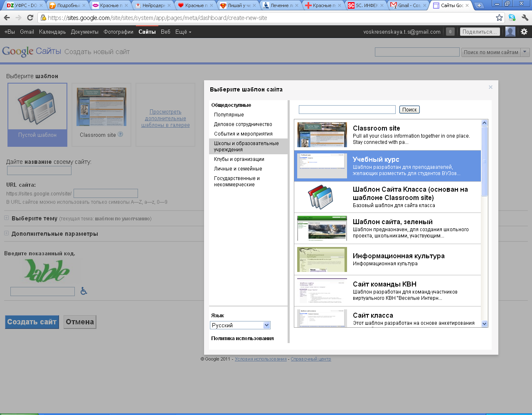The width and height of the screenshot is (532, 415).
Task: Open Политика использования link
Action: tap(242, 338)
